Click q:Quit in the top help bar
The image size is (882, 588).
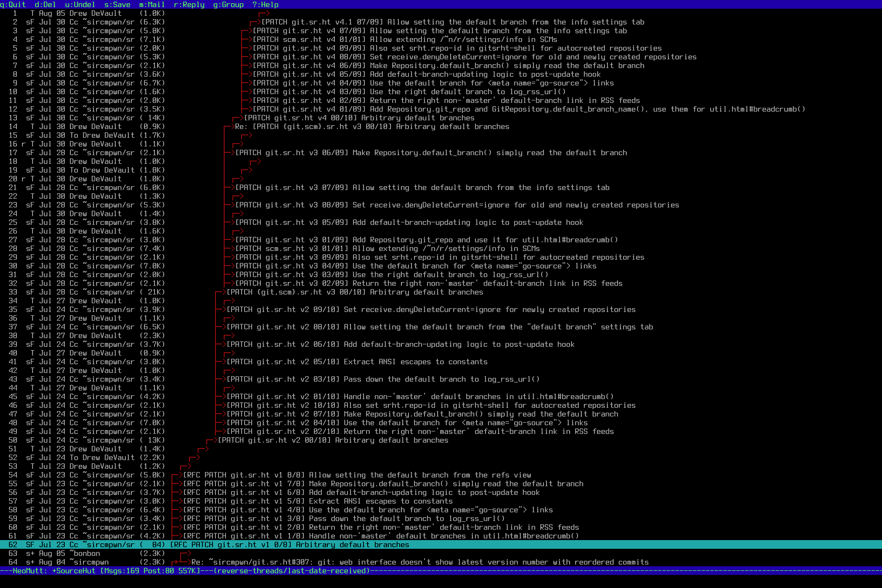tap(13, 5)
